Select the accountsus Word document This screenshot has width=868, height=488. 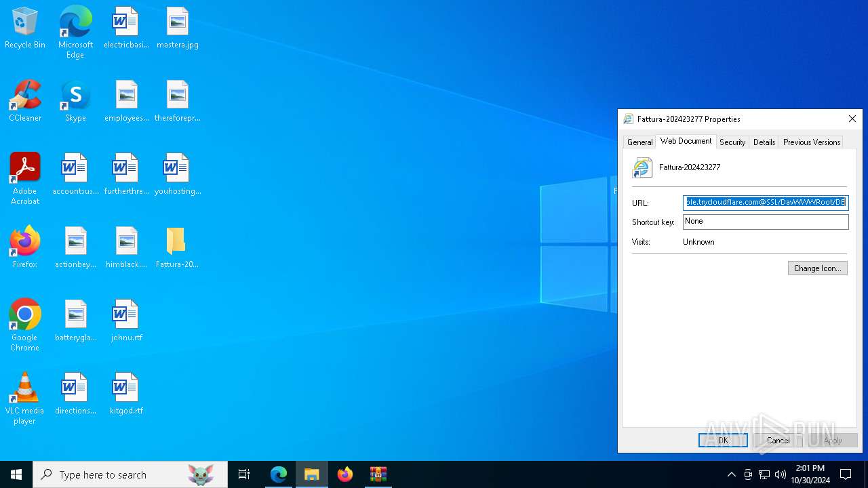click(x=75, y=174)
